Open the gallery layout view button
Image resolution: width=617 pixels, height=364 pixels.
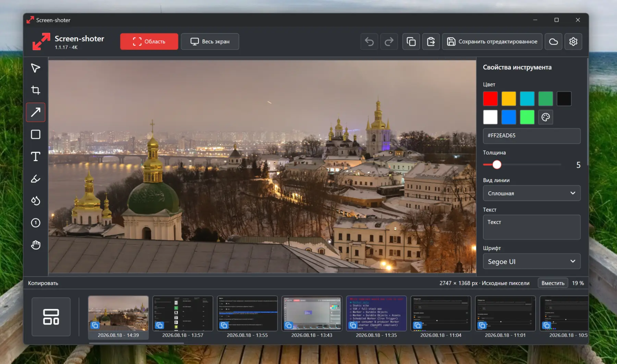(51, 317)
